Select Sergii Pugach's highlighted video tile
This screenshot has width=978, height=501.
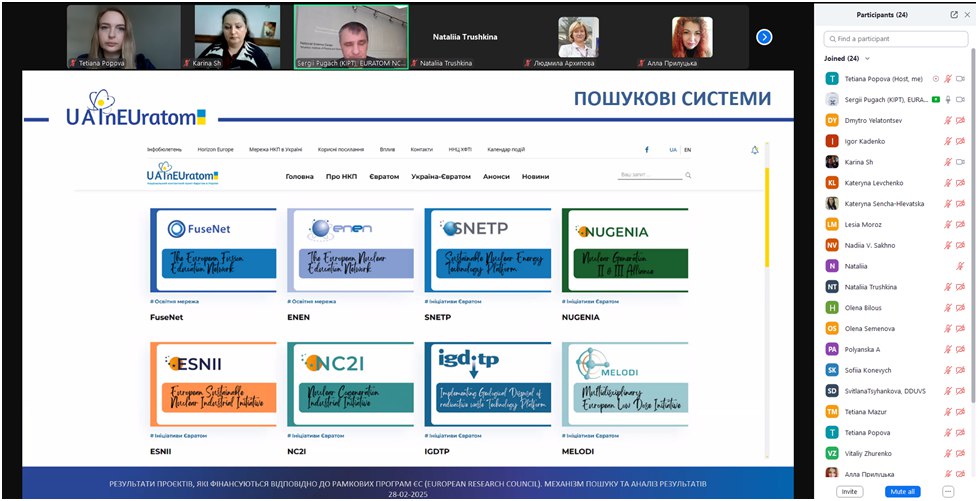coord(351,37)
